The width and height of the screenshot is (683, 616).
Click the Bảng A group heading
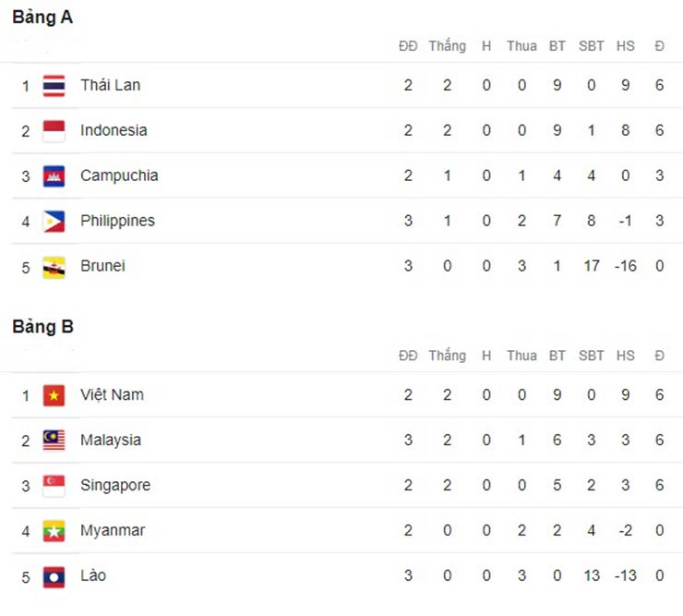click(x=42, y=18)
